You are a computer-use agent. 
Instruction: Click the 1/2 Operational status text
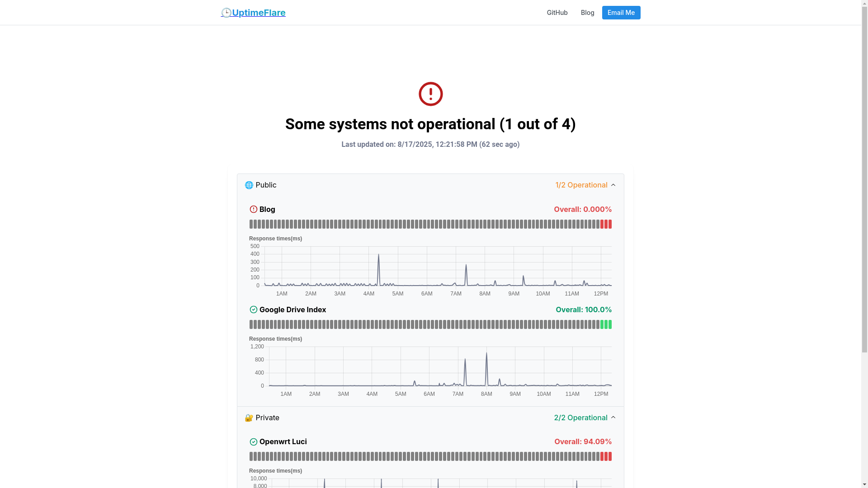coord(581,185)
